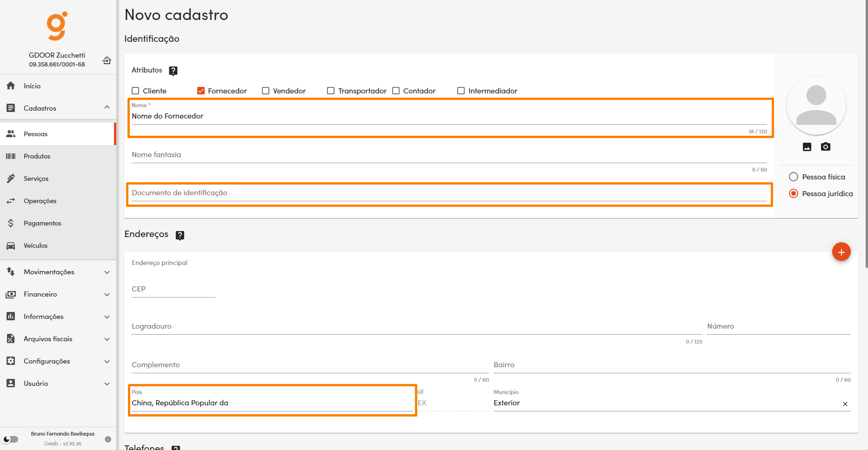Expand the Usuário chevron
Image resolution: width=868 pixels, height=450 pixels.
click(107, 384)
